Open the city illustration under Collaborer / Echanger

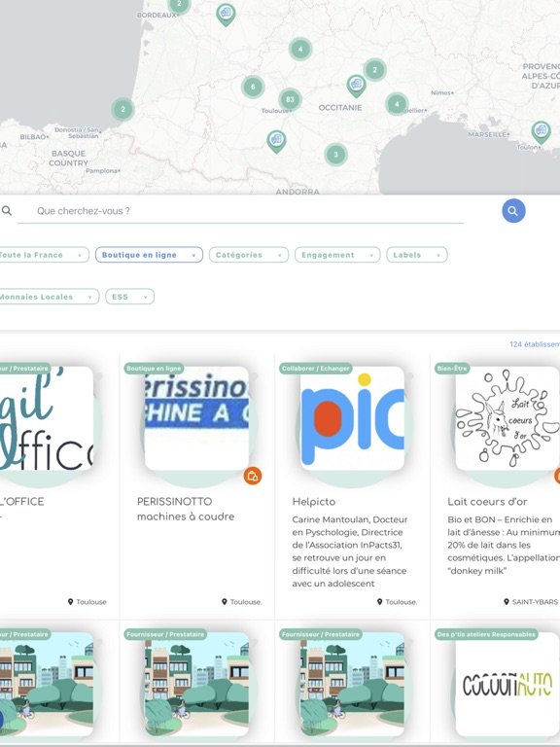tap(352, 685)
